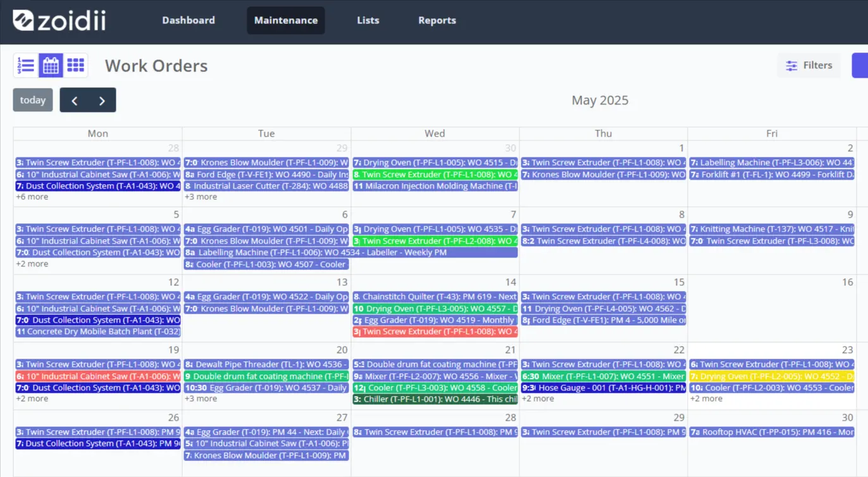Open Dewalt Pipe Threader WO 4536 event

pos(266,364)
